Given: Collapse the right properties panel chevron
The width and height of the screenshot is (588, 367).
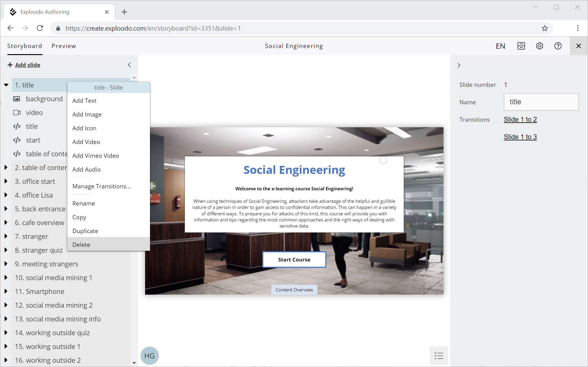Looking at the screenshot, I should click(459, 65).
